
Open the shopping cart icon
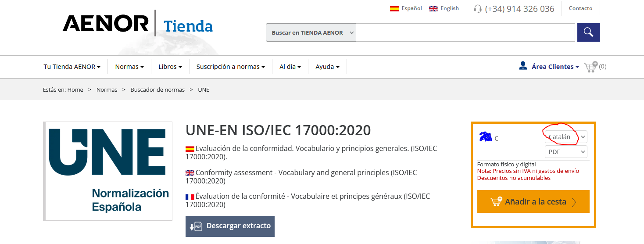(x=591, y=67)
